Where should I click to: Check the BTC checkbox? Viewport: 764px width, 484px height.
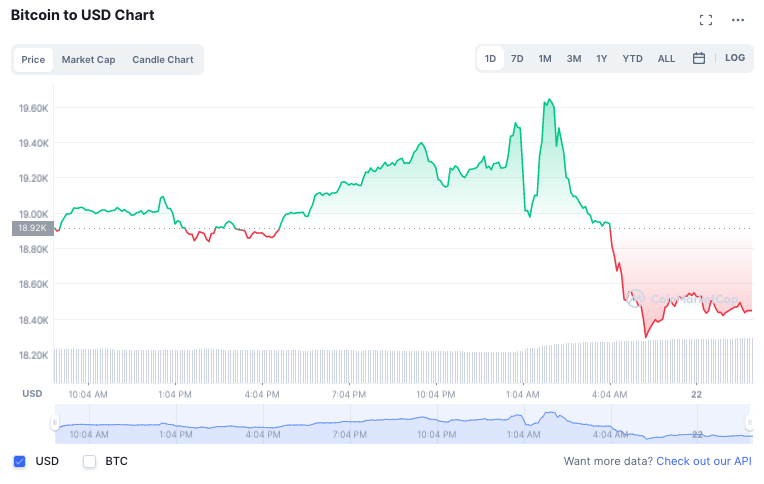[x=90, y=461]
